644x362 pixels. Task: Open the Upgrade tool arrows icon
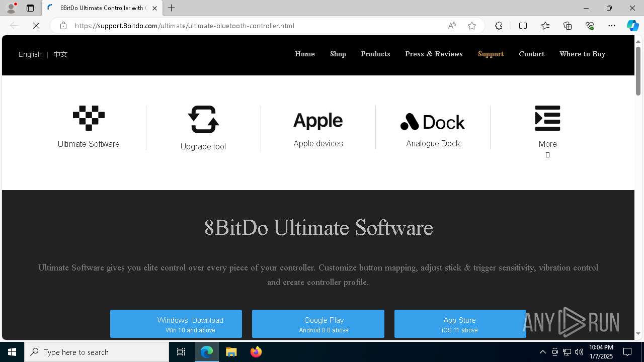pyautogui.click(x=203, y=119)
